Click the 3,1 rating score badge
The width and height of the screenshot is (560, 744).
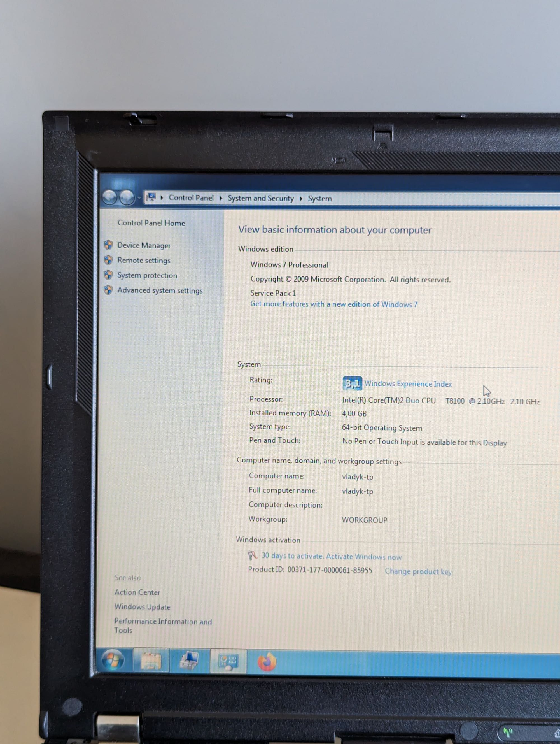352,383
